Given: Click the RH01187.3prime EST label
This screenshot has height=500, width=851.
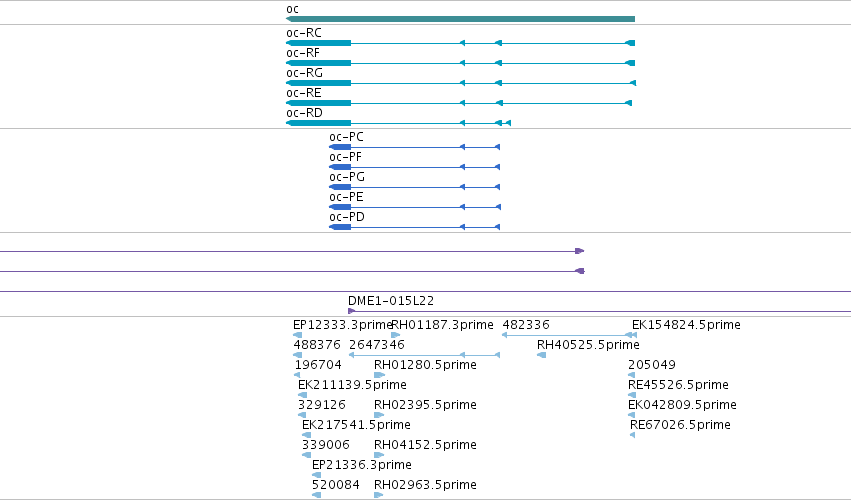Looking at the screenshot, I should 442,325.
